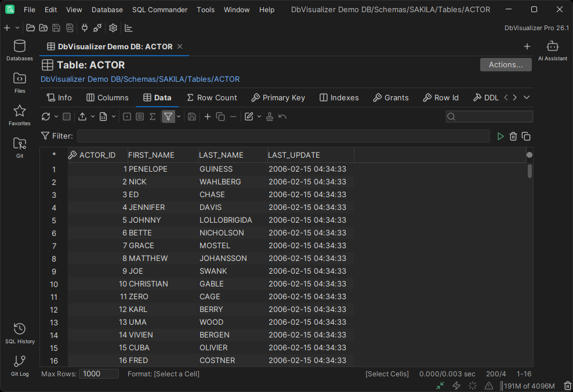Click the Open File folder icon

[31, 28]
